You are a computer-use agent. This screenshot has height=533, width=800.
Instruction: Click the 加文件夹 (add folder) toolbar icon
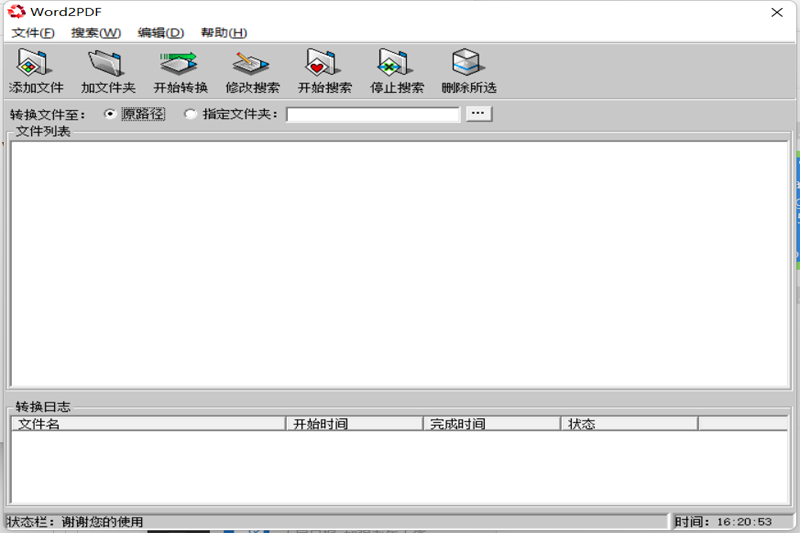point(107,63)
